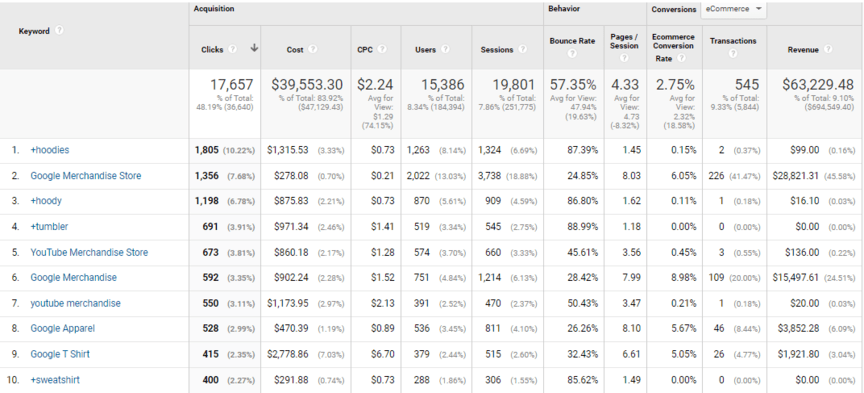
Task: Open help icon next to Sessions header
Action: [x=522, y=49]
